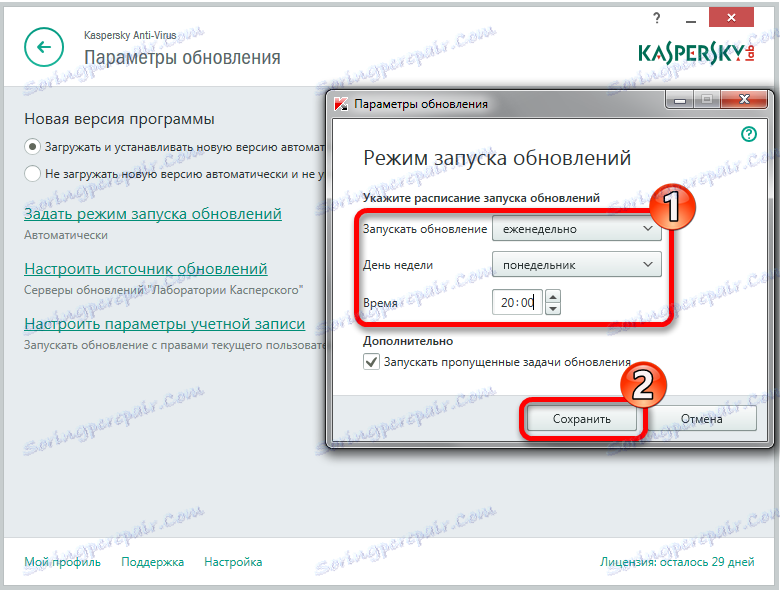The width and height of the screenshot is (780, 592).
Task: Click green help icon in dialog
Action: click(749, 134)
